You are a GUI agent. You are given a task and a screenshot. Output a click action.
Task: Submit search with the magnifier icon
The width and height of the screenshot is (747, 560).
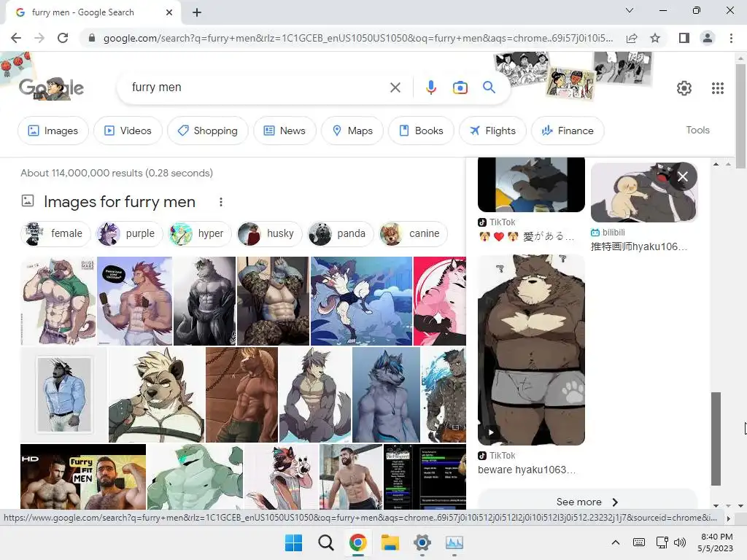pyautogui.click(x=489, y=87)
